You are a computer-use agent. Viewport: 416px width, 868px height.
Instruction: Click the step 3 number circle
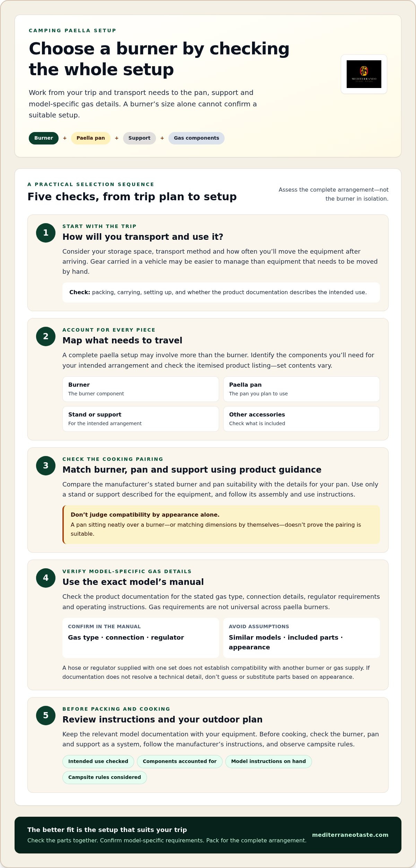(x=46, y=466)
